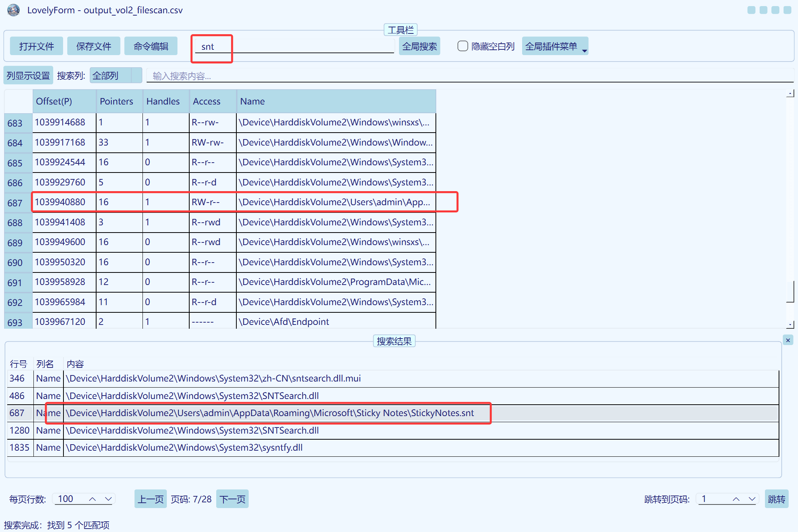Increase the rows-per-page spinner value
This screenshot has width=798, height=532.
coord(92,499)
